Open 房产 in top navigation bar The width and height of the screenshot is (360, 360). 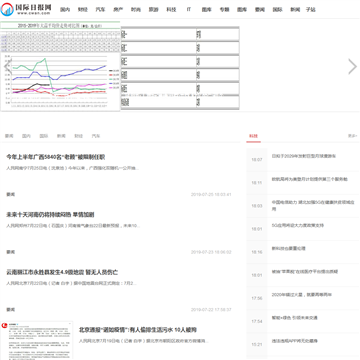coord(118,10)
